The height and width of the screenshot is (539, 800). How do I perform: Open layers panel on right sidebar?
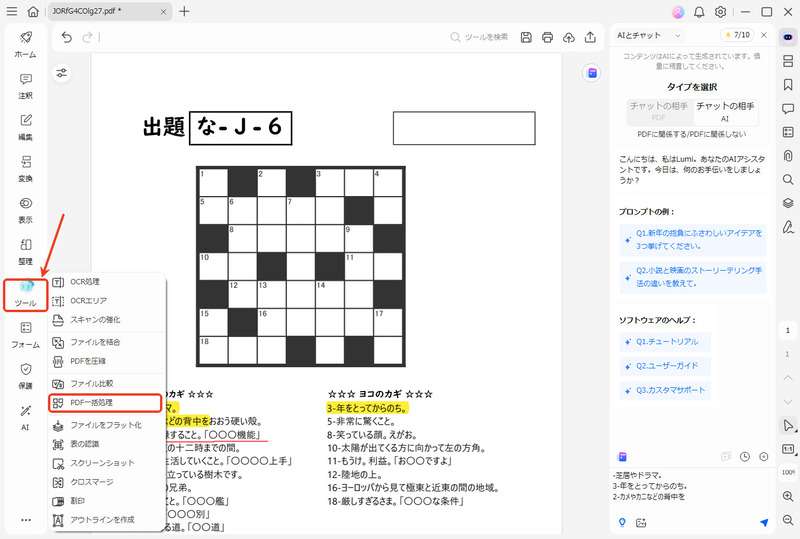pos(788,203)
